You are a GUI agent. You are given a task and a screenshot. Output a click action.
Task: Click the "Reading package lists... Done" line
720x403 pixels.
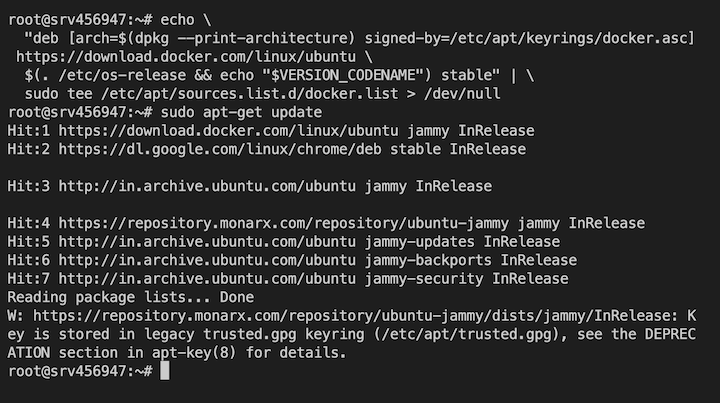[130, 297]
